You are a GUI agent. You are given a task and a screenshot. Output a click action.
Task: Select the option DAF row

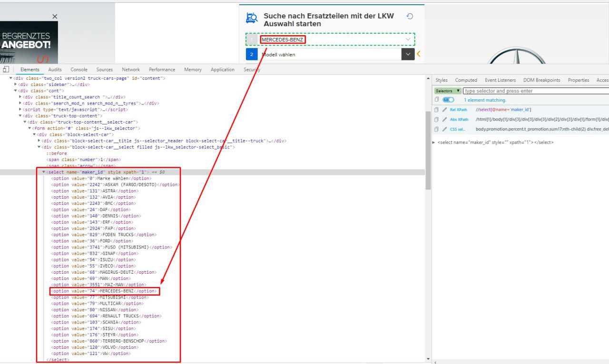point(91,210)
